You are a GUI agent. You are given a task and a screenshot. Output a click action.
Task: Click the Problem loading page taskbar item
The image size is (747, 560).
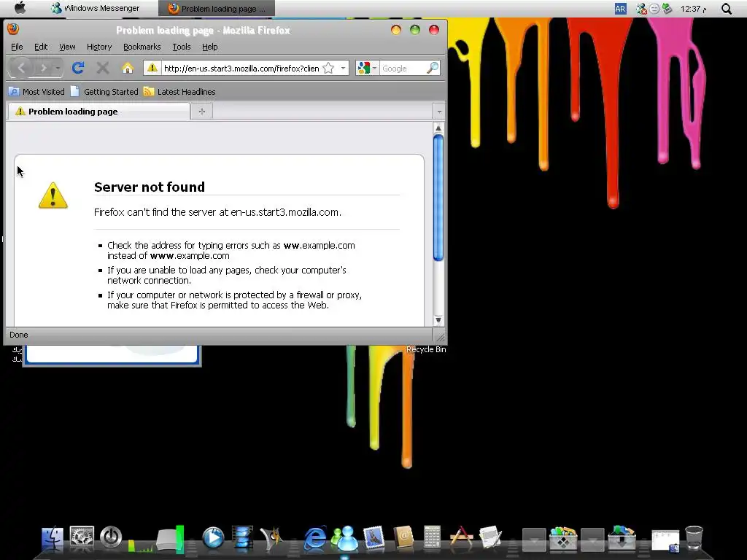point(217,9)
